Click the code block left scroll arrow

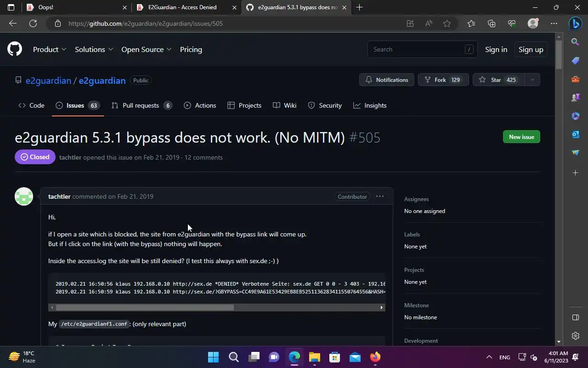52,307
